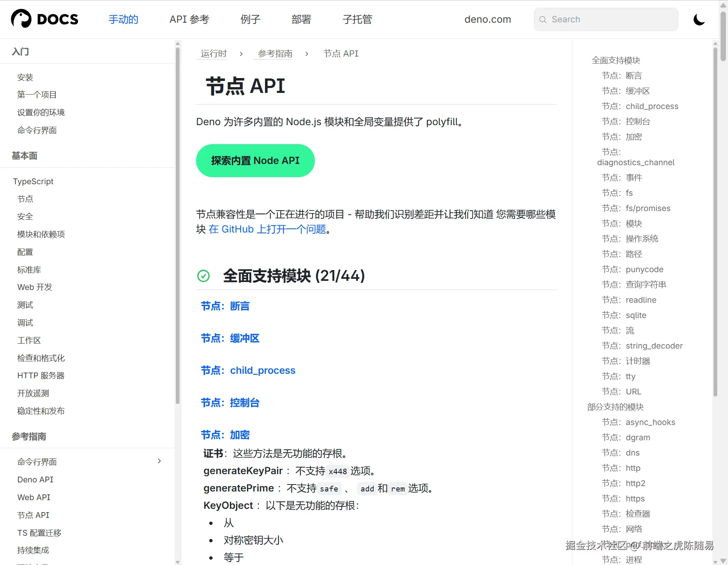
Task: Expand the 命令行界面 sidebar entry
Action: coord(159,461)
